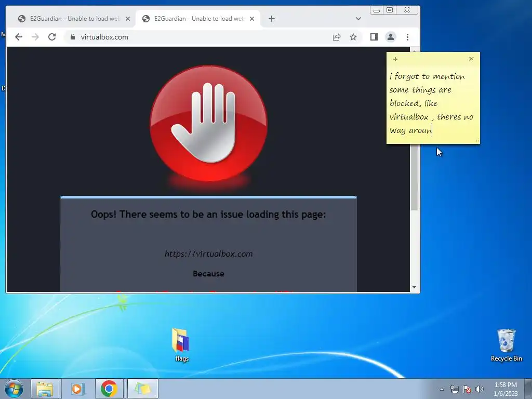Bookmark this page with the star icon
Image resolution: width=532 pixels, height=399 pixels.
pyautogui.click(x=353, y=37)
